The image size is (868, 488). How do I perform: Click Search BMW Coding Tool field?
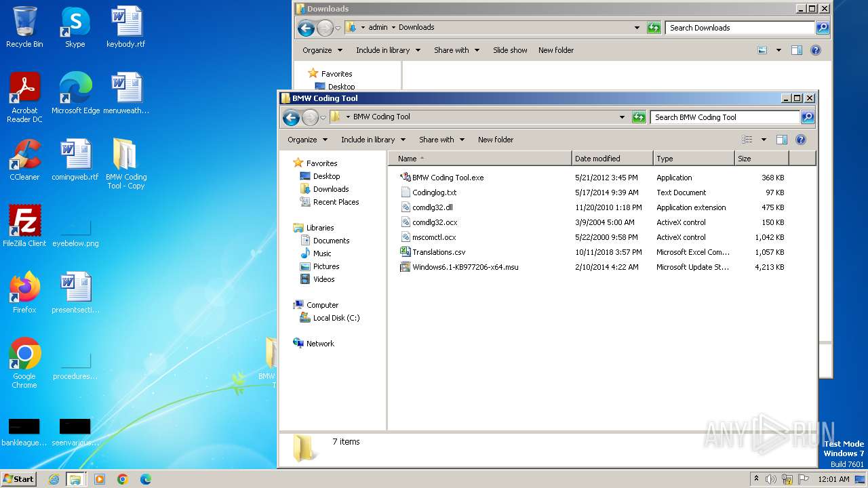[x=725, y=117]
